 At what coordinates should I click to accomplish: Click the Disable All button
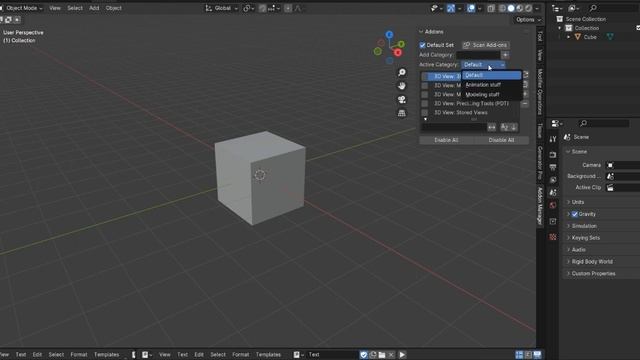(x=501, y=140)
